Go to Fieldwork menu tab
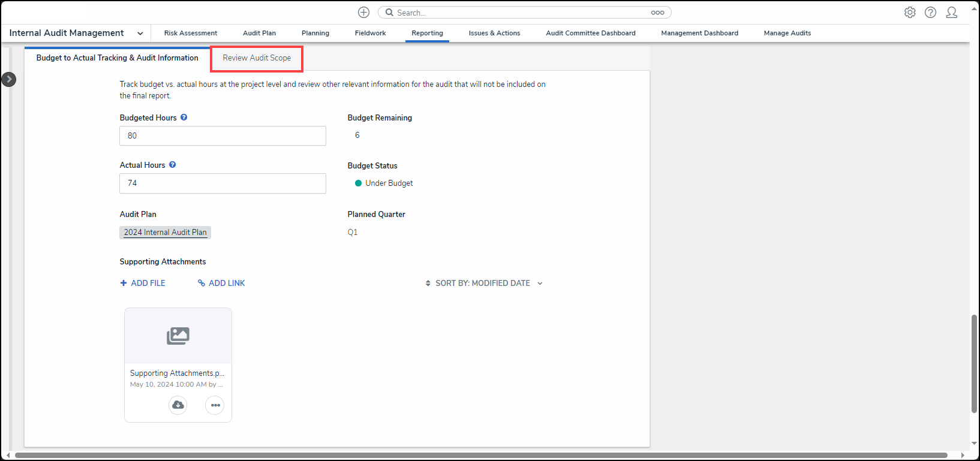The image size is (980, 461). point(370,34)
